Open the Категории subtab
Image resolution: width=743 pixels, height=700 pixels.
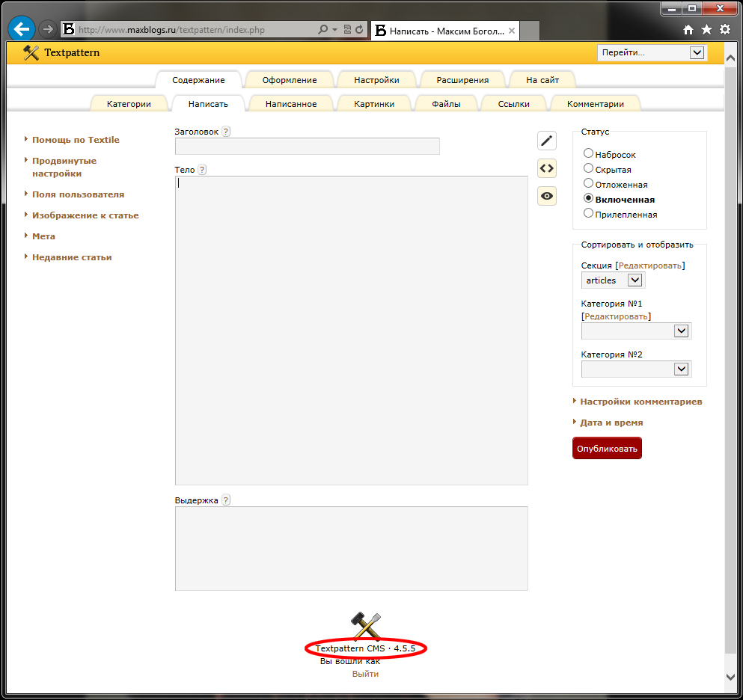point(129,104)
